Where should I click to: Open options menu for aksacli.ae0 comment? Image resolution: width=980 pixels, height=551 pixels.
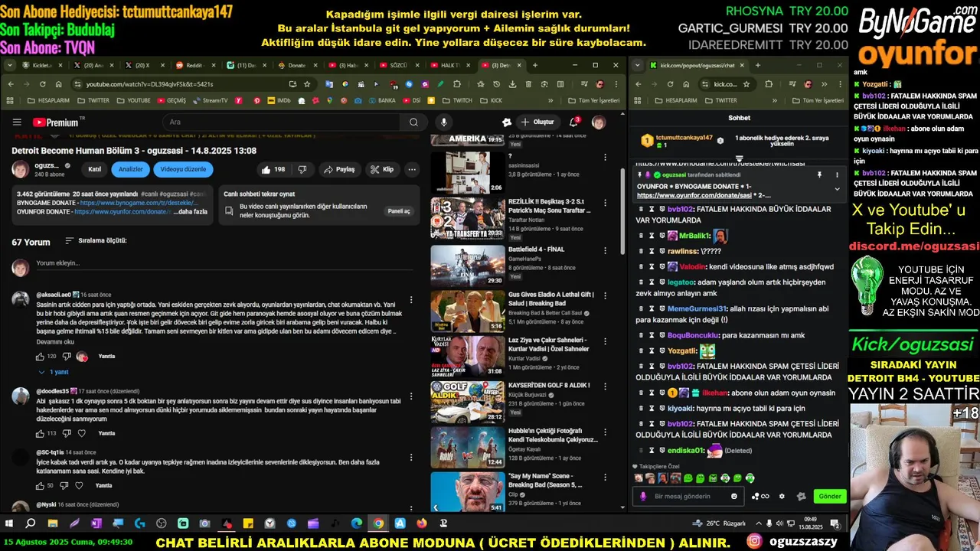[411, 299]
